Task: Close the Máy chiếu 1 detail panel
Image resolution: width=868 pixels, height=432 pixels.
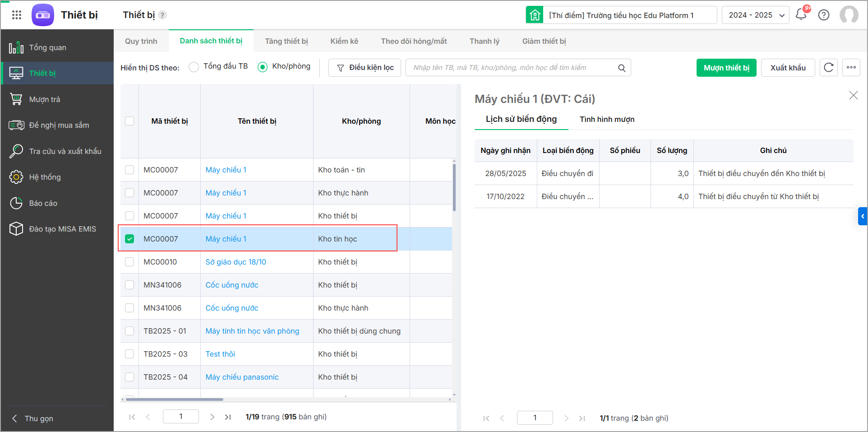Action: coord(853,95)
